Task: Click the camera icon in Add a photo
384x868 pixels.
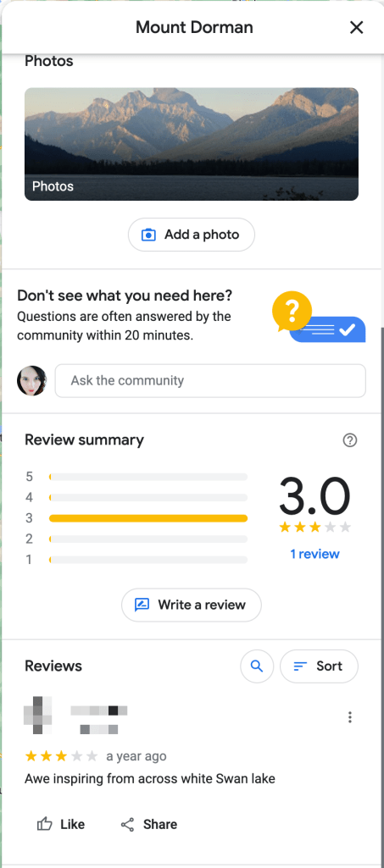Action: (x=148, y=235)
